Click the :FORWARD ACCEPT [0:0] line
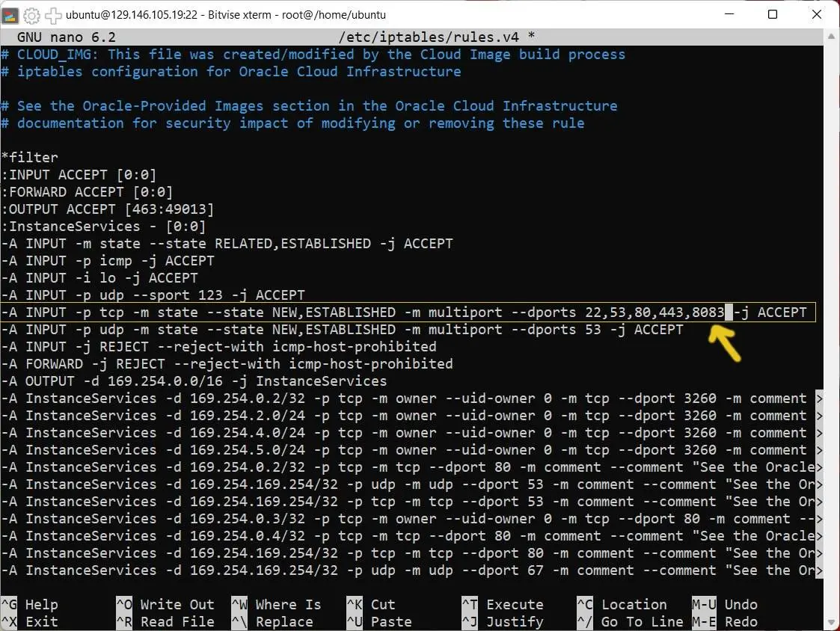 pyautogui.click(x=87, y=191)
